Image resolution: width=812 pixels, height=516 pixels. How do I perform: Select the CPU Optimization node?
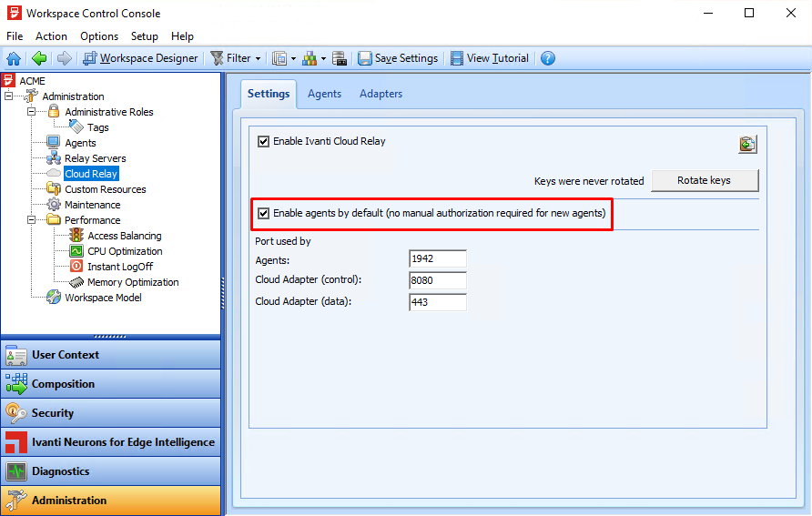pos(125,251)
